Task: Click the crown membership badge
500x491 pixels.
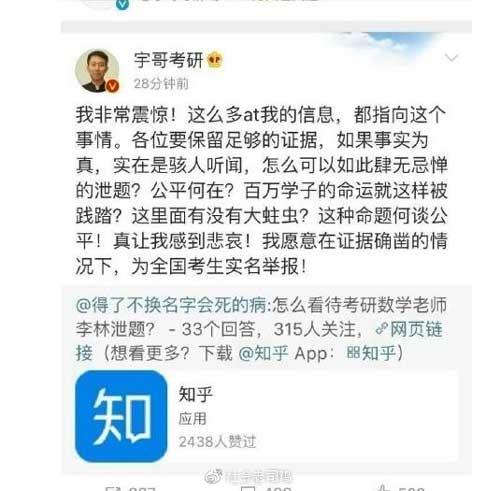Action: 215,60
